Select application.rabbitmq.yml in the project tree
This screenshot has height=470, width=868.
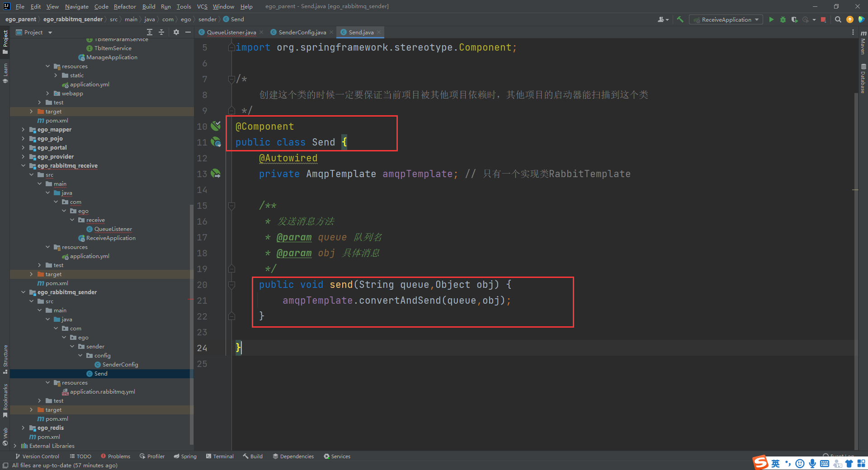click(x=103, y=392)
